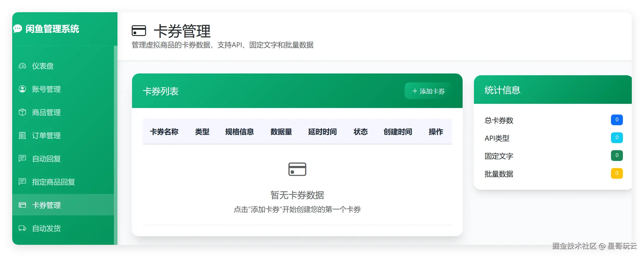Click the 卡券管理 card icon in sidebar

click(x=22, y=205)
